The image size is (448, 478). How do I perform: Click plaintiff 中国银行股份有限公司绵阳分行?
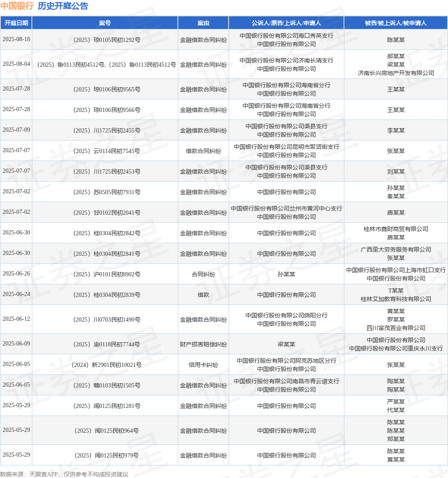[x=287, y=315]
